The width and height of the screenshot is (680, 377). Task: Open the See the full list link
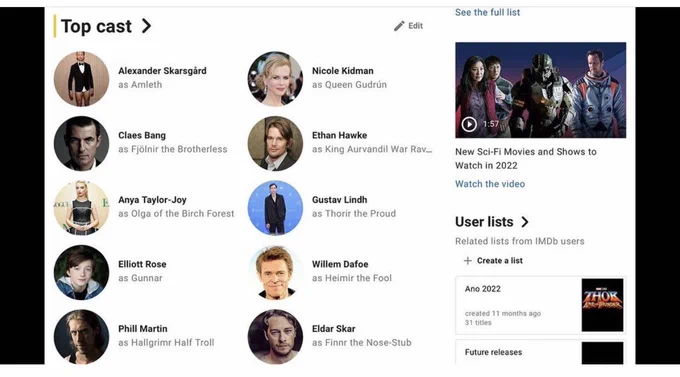pos(487,13)
